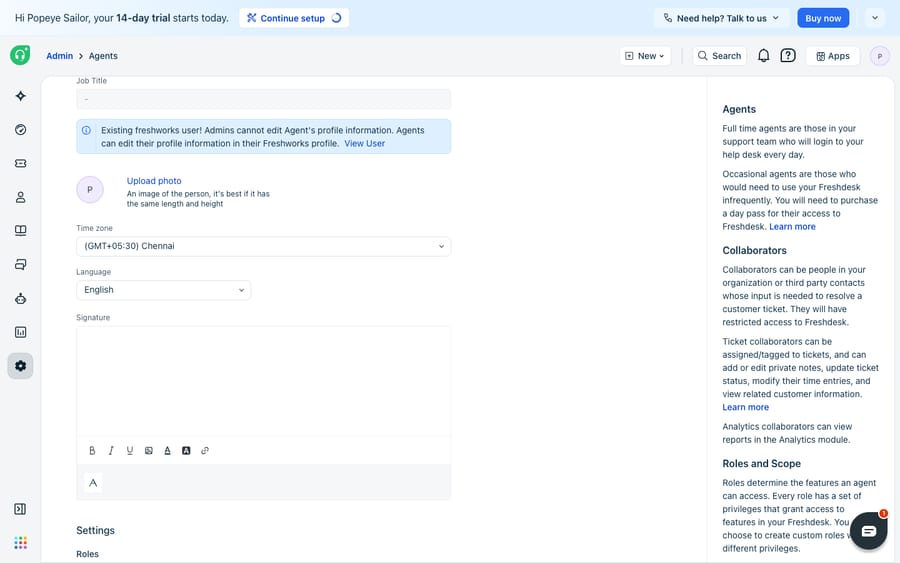Viewport: 900px width, 563px height.
Task: Open Analytics reports sidebar icon
Action: (21, 332)
